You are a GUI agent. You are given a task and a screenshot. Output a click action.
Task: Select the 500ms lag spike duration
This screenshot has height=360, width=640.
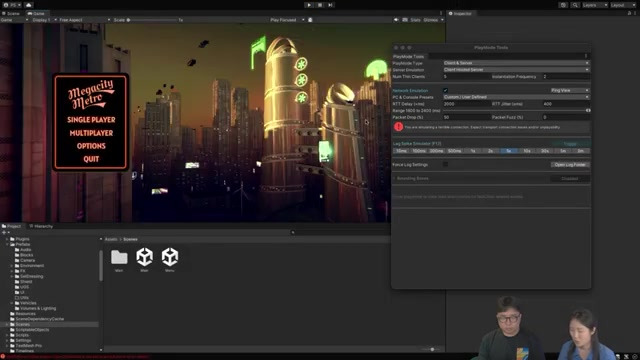tap(454, 151)
